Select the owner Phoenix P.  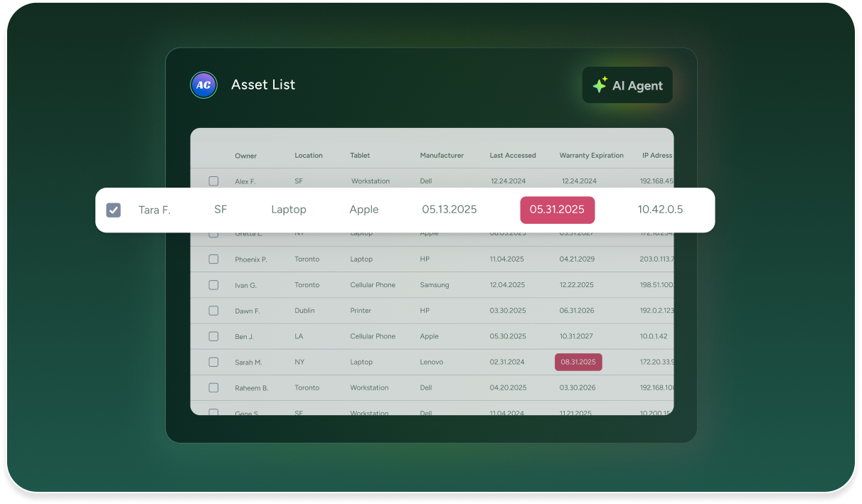tap(251, 259)
